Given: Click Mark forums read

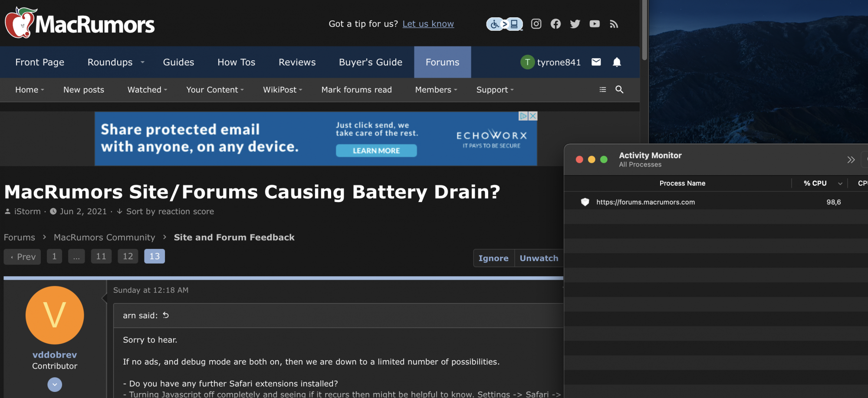Looking at the screenshot, I should click(x=357, y=90).
